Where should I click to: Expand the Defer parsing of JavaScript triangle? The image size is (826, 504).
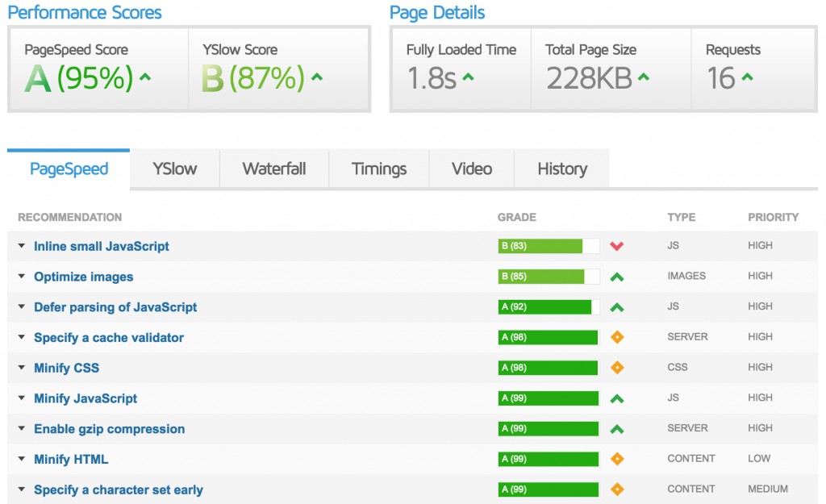point(22,306)
